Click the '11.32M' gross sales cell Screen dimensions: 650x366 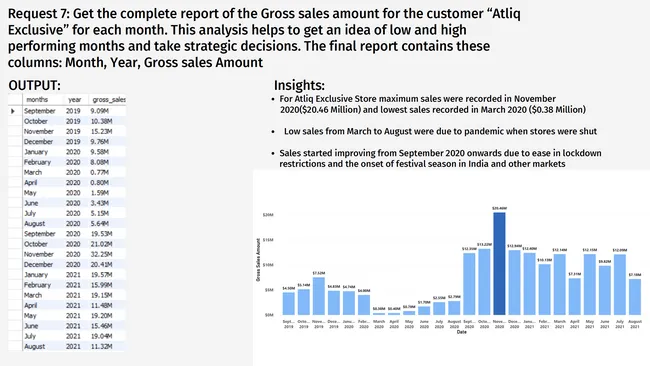click(x=101, y=347)
